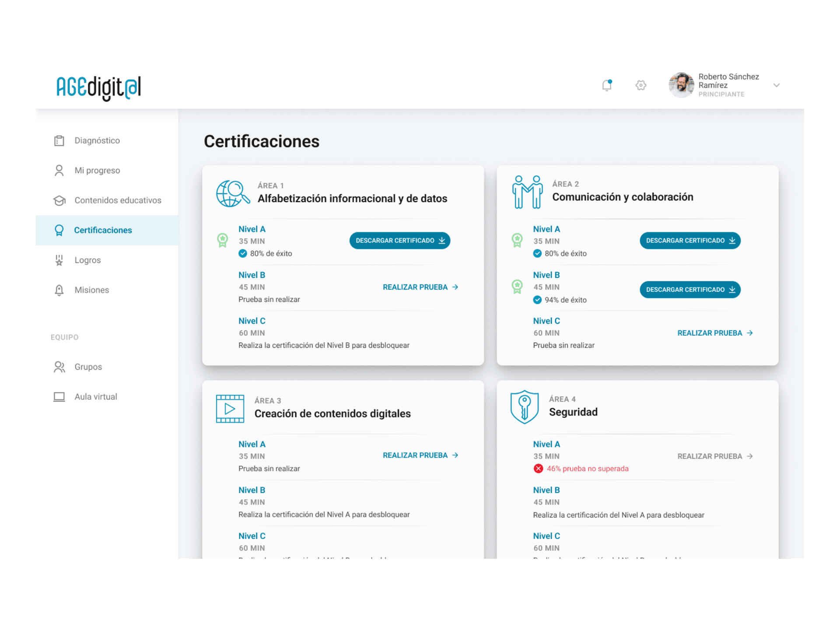Click green badge icon beside Área 2 Nivel B
840x630 pixels.
(x=517, y=287)
